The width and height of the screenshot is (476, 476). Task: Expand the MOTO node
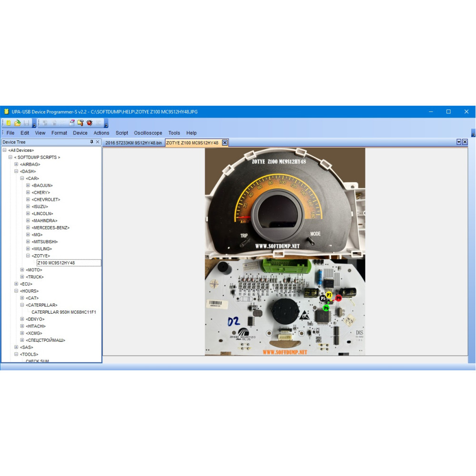tap(22, 269)
